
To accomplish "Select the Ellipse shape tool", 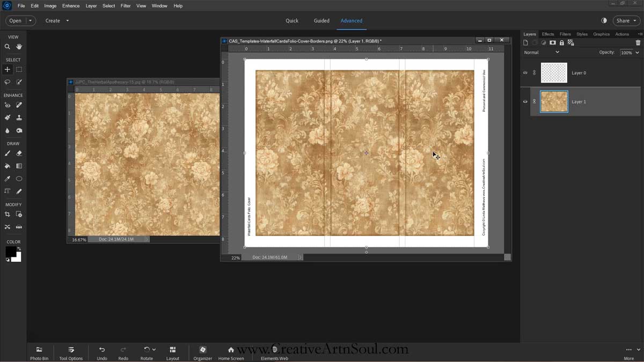I will click(x=19, y=179).
